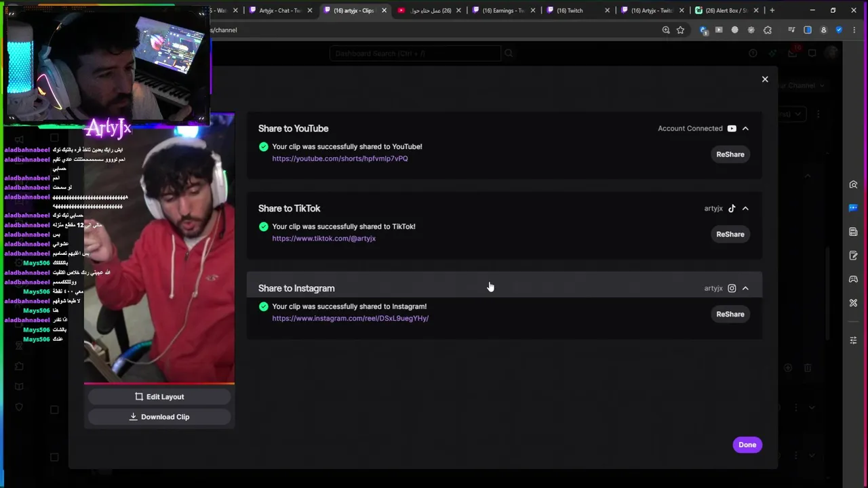
Task: Open the youtube.com/shorts link
Action: pyautogui.click(x=340, y=159)
